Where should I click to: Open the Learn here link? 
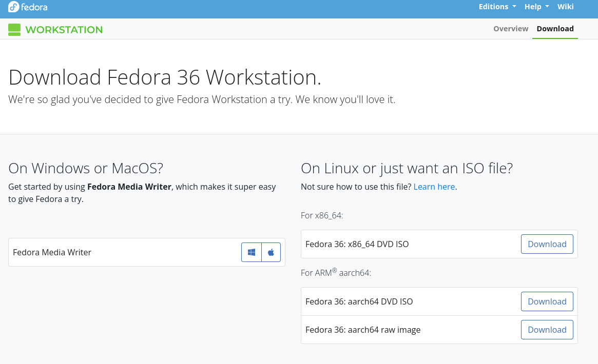click(434, 187)
